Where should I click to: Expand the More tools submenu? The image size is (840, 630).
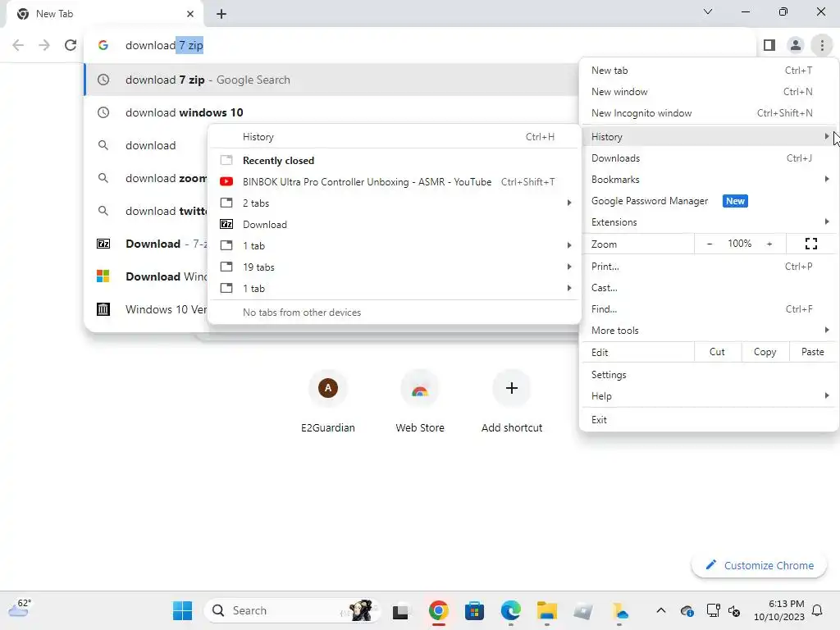[x=709, y=330]
